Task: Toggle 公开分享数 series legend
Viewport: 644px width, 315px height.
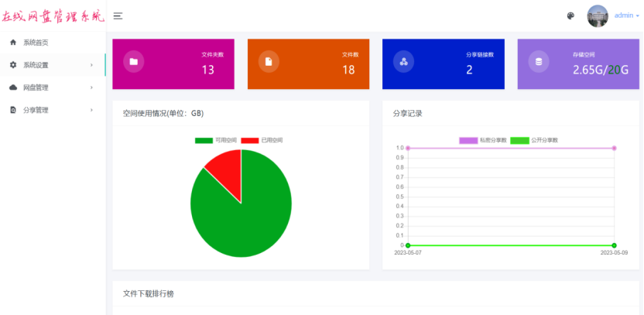Action: (x=535, y=140)
